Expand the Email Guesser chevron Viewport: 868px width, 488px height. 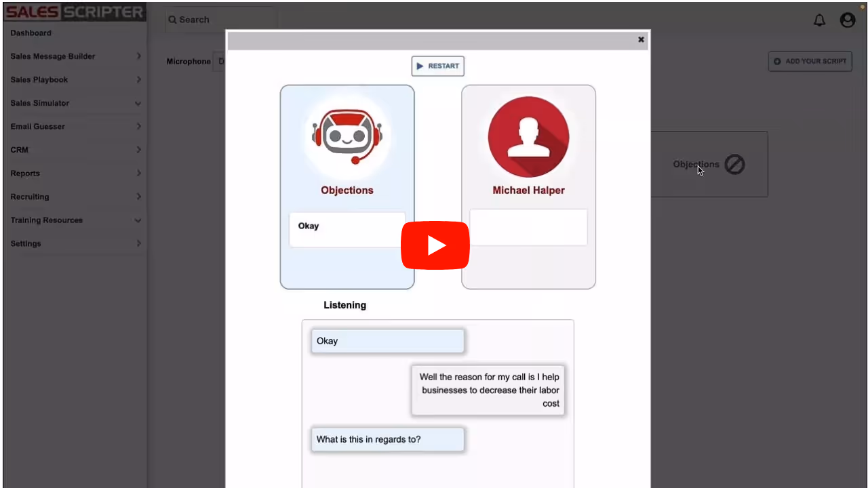(138, 126)
